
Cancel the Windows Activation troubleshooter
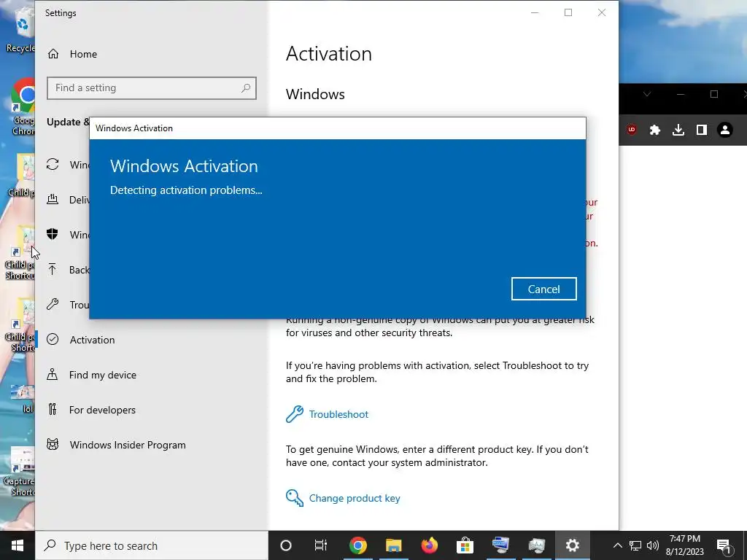pyautogui.click(x=543, y=289)
